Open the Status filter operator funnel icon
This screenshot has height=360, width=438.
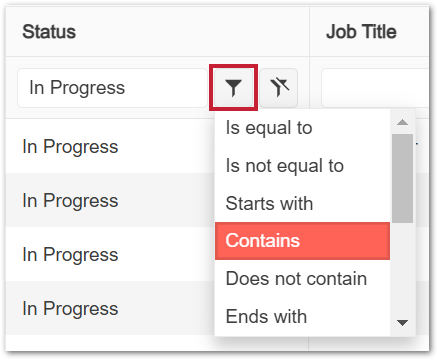click(233, 88)
